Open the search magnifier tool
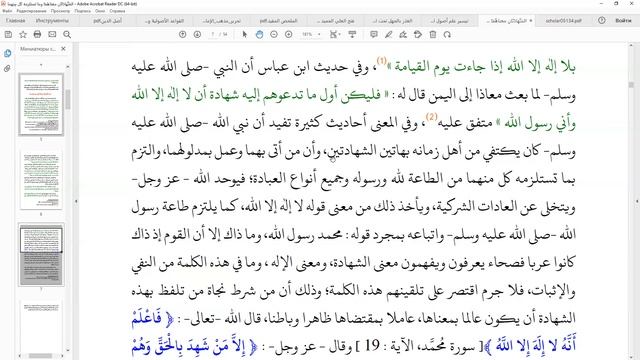640x360 pixels. (67, 35)
